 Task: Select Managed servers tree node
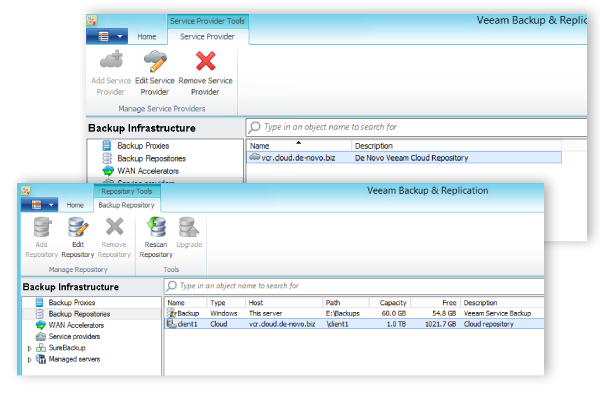74,359
